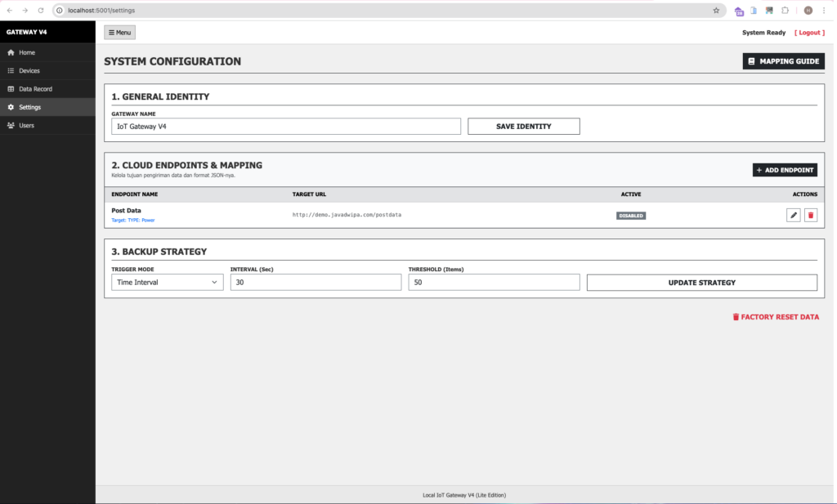Open the browser three-dot menu
The image size is (837, 504).
(824, 11)
